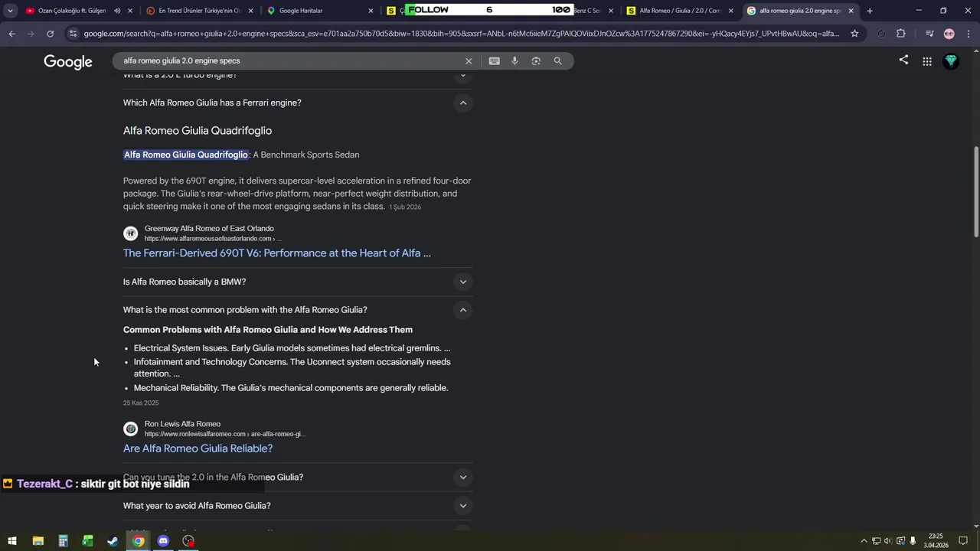
Task: Reload the page
Action: [50, 34]
